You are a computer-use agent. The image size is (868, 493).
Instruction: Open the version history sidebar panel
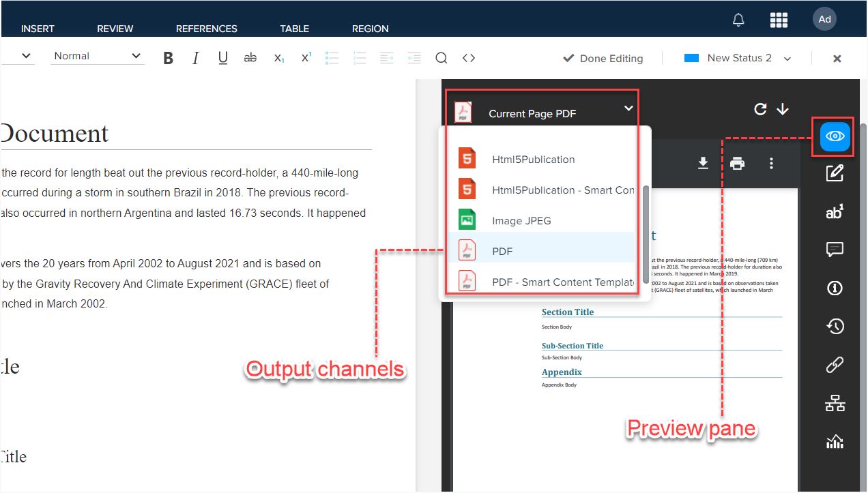click(835, 327)
